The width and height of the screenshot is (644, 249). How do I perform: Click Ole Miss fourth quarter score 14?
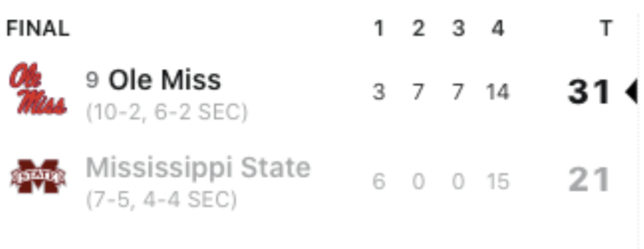[498, 92]
